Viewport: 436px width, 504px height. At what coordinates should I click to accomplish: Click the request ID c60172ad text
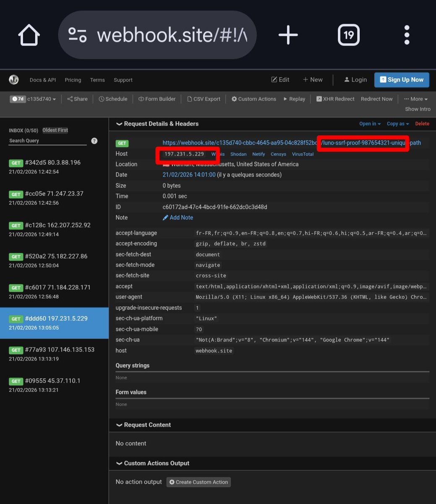215,207
